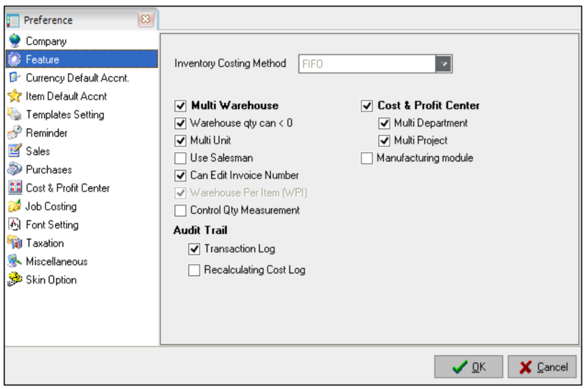
Task: Click the Audit Trail heading
Action: 200,230
